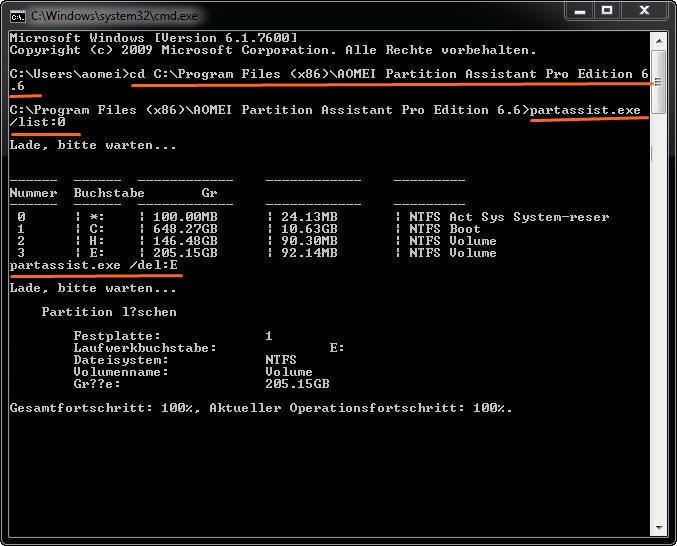Click 'NTFS Act Sys System-reser' text
677x546 pixels.
tap(509, 217)
